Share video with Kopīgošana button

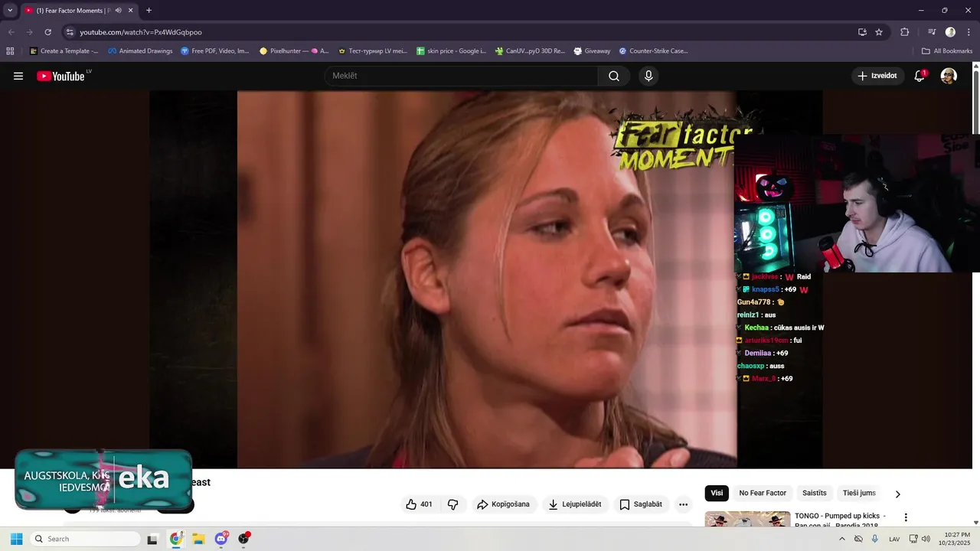point(503,504)
